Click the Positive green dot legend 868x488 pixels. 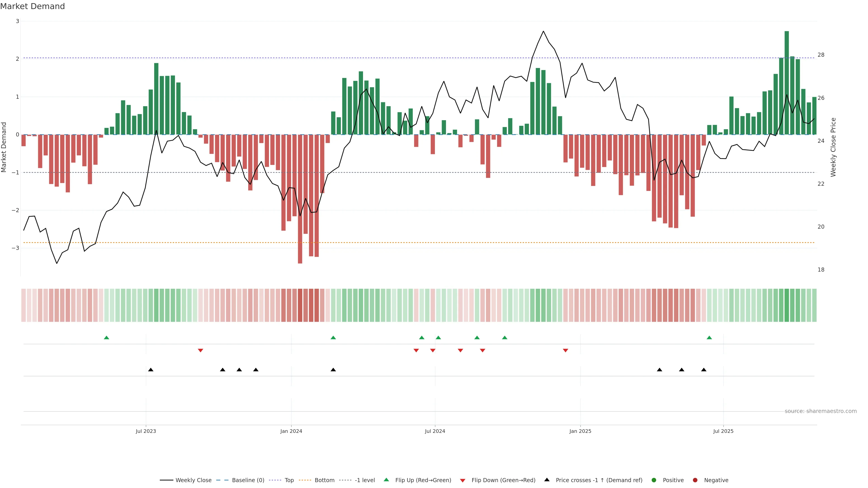click(x=654, y=480)
